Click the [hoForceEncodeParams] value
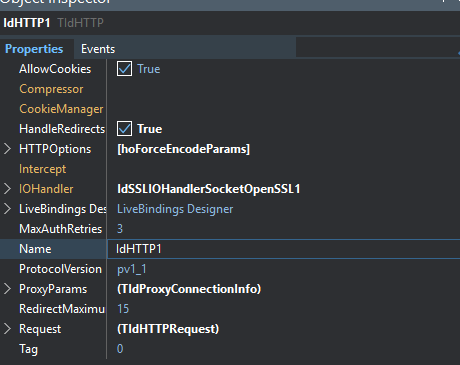Viewport: 460px width, 365px height. (x=183, y=149)
